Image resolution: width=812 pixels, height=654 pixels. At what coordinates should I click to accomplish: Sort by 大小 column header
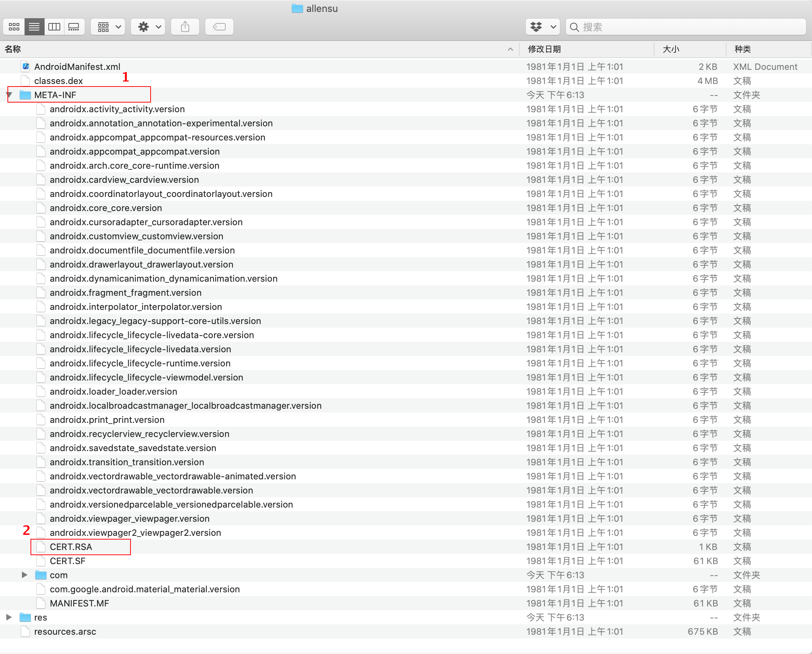tap(671, 49)
